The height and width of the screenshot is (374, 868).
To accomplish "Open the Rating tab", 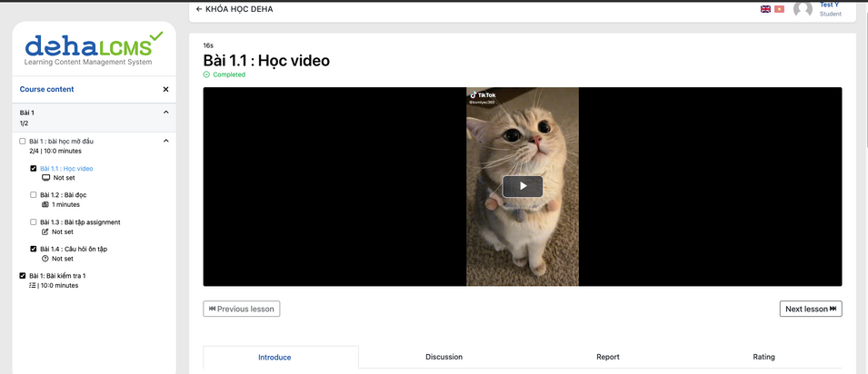I will pos(763,357).
